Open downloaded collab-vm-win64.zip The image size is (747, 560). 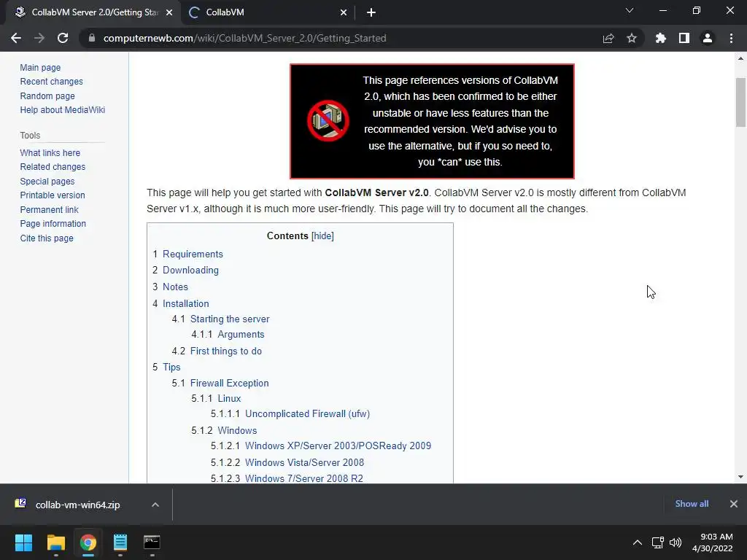(x=77, y=505)
